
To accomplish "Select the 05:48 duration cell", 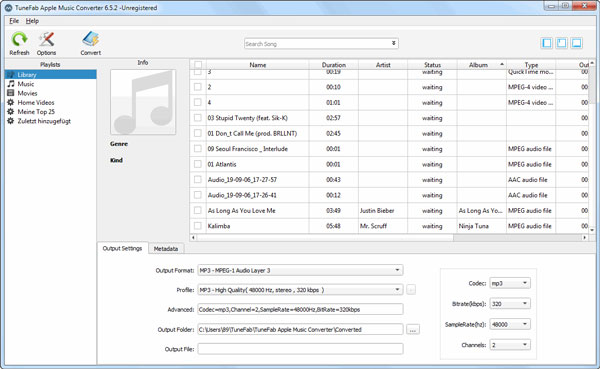I will [333, 226].
